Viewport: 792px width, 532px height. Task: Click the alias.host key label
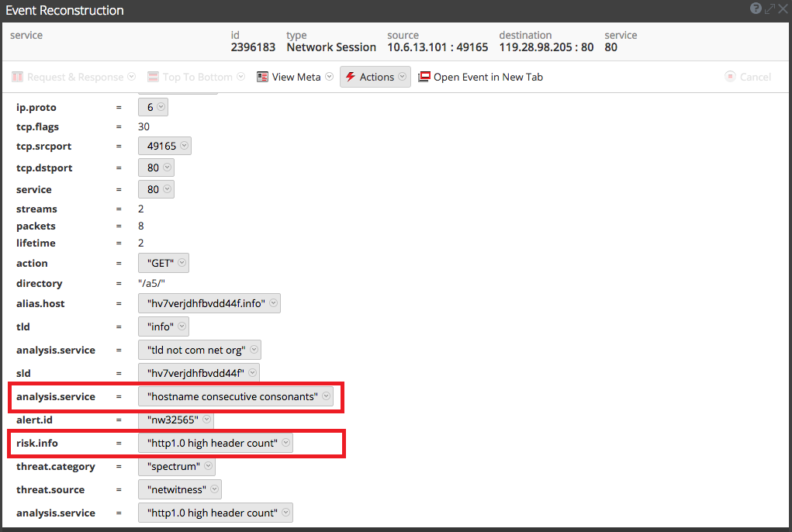40,303
